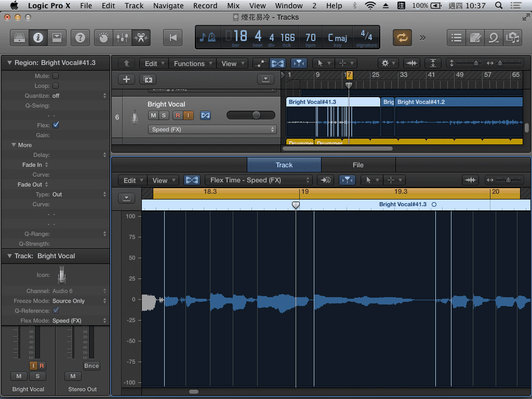Select the Bright Vocal#41.2 region
Image resolution: width=532 pixels, height=399 pixels.
pos(459,117)
